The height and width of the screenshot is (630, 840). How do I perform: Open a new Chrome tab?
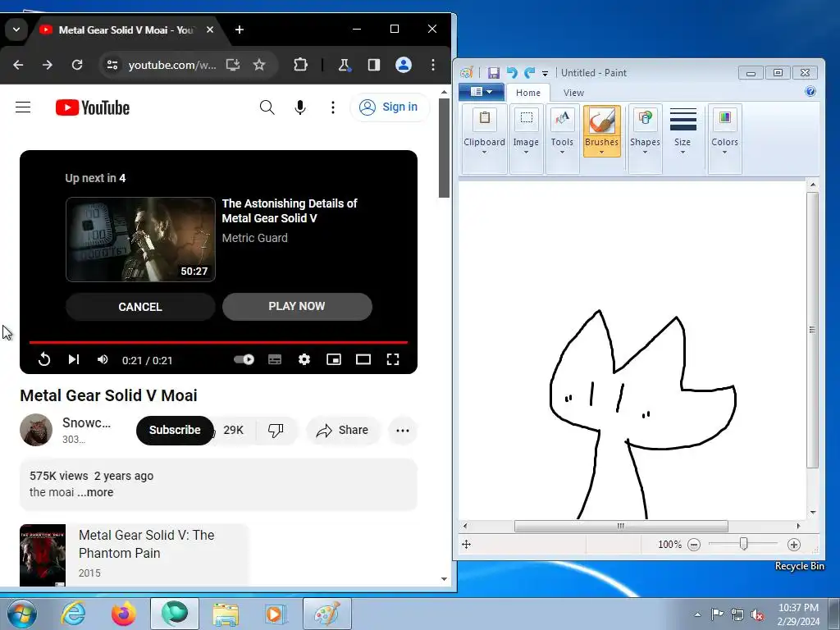(240, 30)
